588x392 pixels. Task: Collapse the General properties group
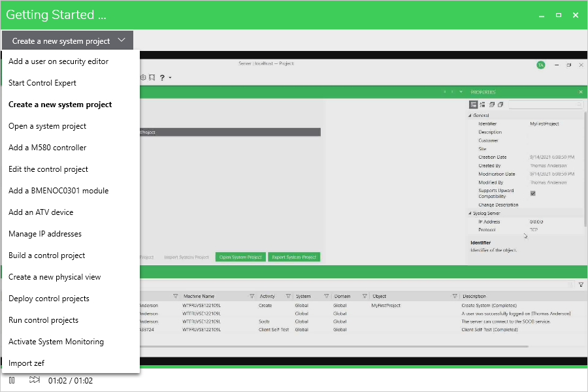(470, 116)
